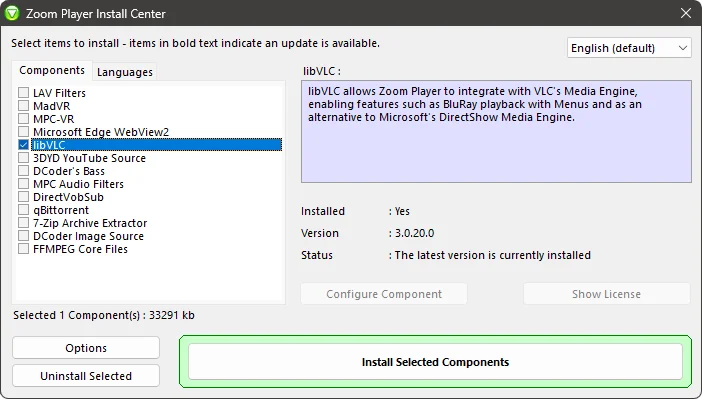Click the version value 3.0.20.0
The height and width of the screenshot is (399, 702).
414,233
